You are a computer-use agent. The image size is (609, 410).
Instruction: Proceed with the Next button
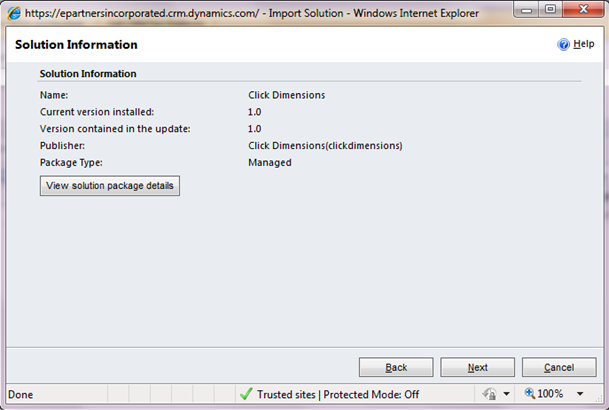478,367
